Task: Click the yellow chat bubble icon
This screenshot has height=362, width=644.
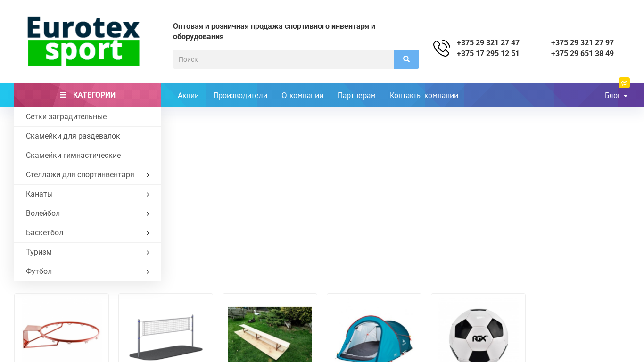Action: pyautogui.click(x=624, y=83)
